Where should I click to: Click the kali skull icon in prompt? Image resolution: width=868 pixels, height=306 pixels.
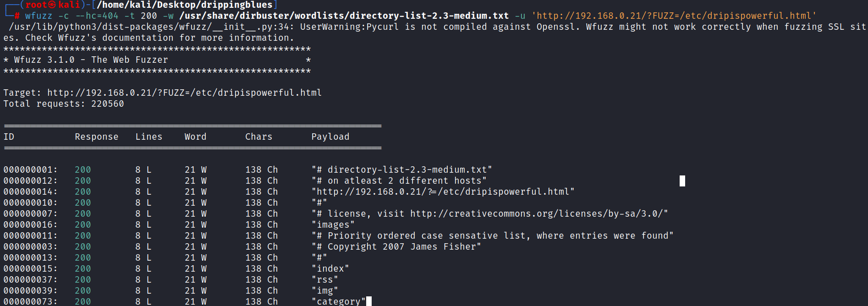52,5
